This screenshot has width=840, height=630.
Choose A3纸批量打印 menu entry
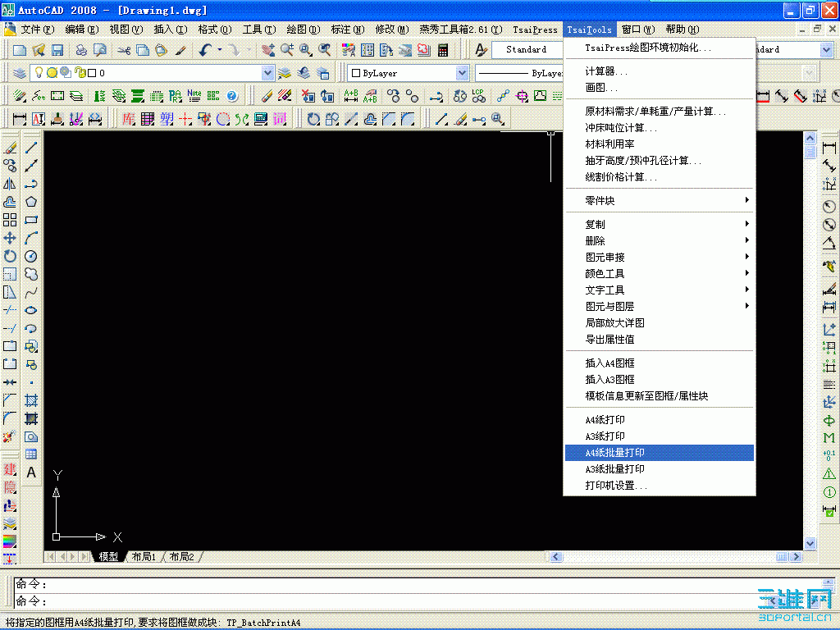pyautogui.click(x=660, y=469)
